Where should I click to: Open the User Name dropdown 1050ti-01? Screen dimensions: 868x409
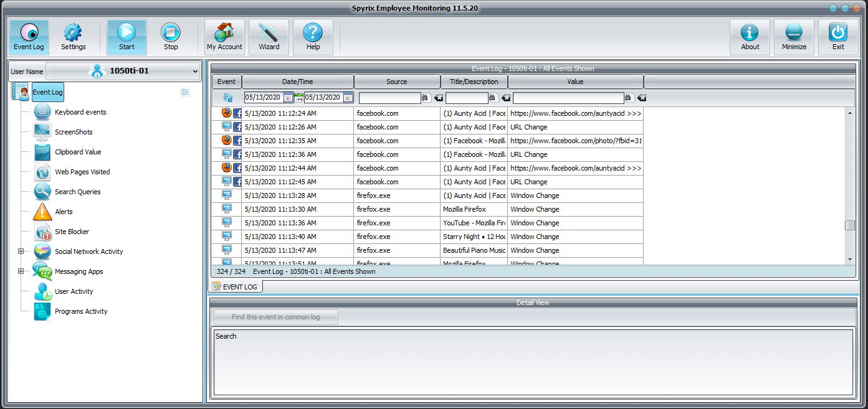click(123, 71)
